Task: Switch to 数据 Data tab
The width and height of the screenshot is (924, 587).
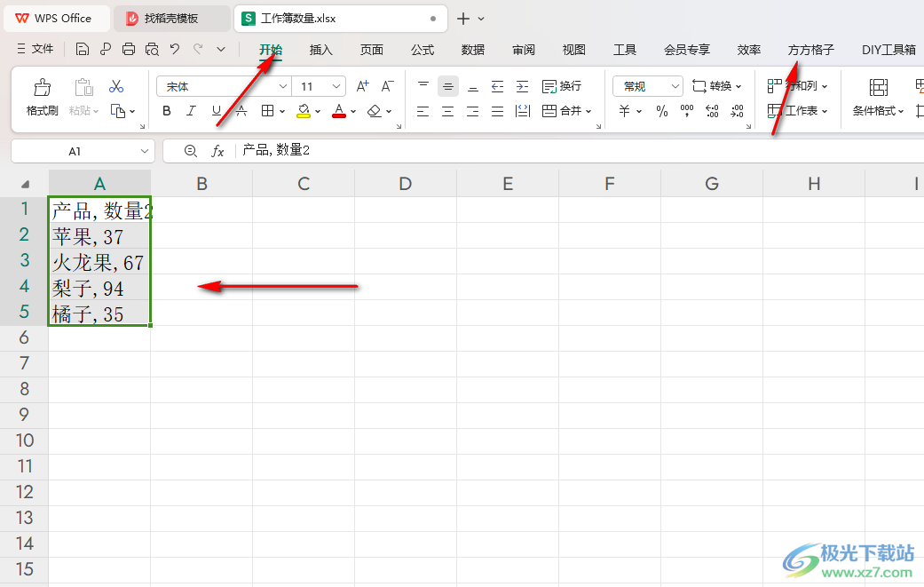Action: point(473,50)
